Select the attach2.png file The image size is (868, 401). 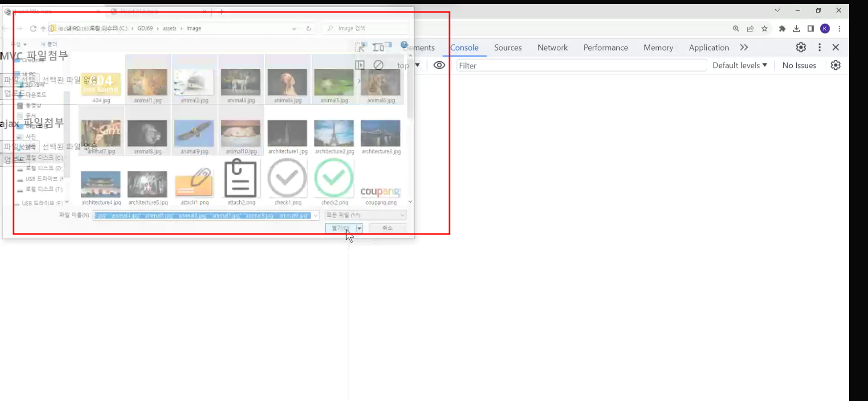tap(241, 181)
